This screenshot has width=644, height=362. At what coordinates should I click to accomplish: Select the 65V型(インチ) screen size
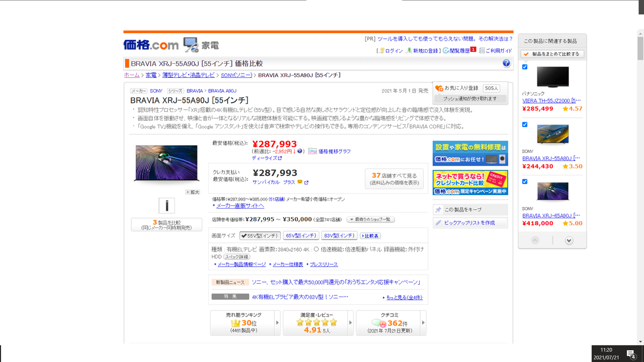pos(301,235)
